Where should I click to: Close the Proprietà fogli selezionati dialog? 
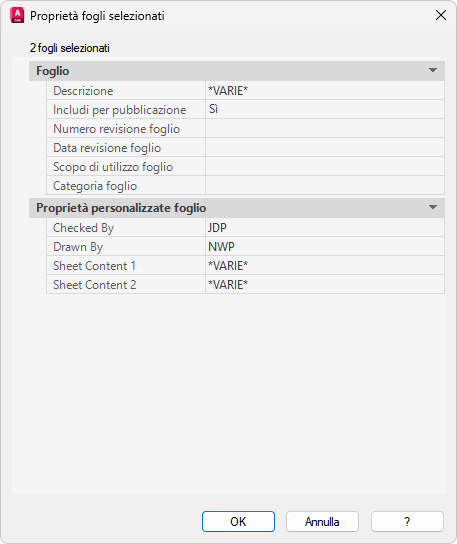click(x=441, y=15)
